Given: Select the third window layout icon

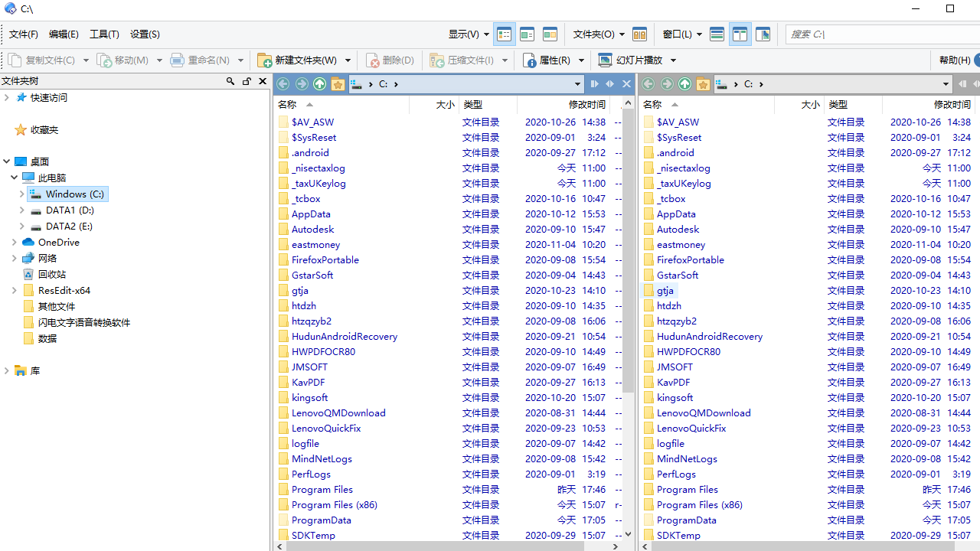Looking at the screenshot, I should coord(763,34).
